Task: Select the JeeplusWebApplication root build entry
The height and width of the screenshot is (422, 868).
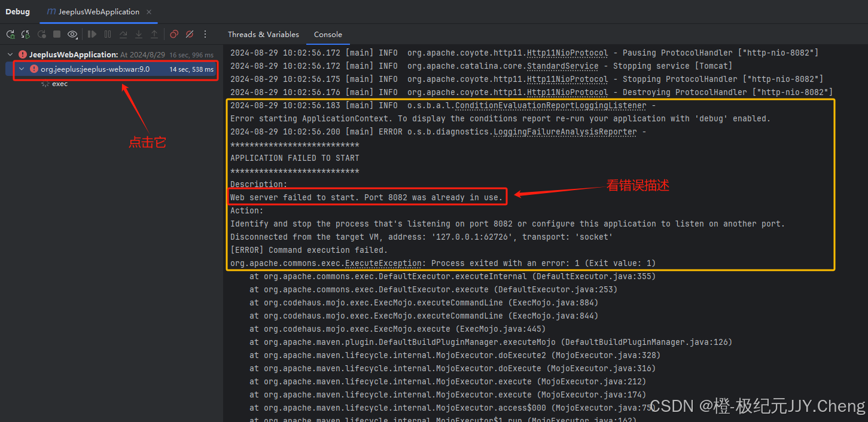Action: (x=74, y=54)
